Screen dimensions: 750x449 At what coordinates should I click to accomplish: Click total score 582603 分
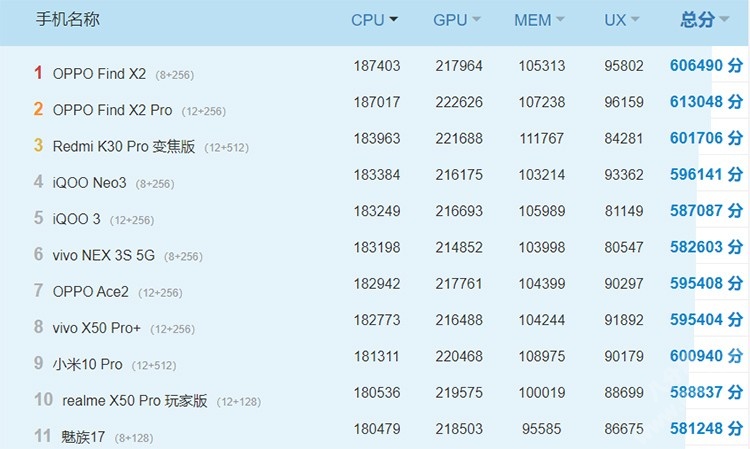706,247
